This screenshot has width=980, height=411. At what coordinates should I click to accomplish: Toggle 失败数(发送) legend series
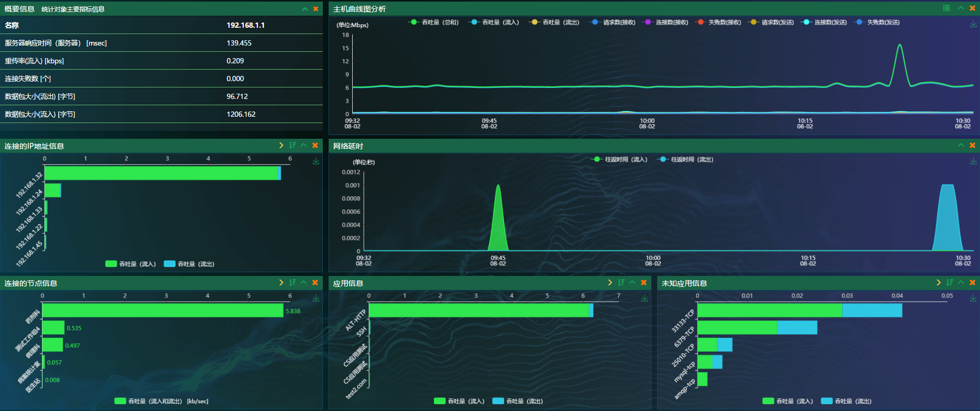pyautogui.click(x=877, y=22)
